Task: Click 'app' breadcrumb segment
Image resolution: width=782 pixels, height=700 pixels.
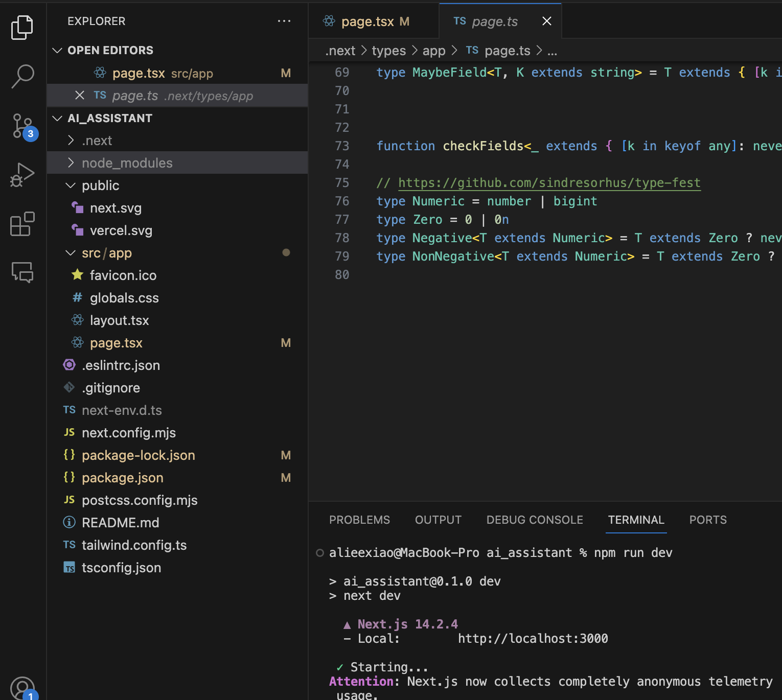Action: tap(434, 51)
